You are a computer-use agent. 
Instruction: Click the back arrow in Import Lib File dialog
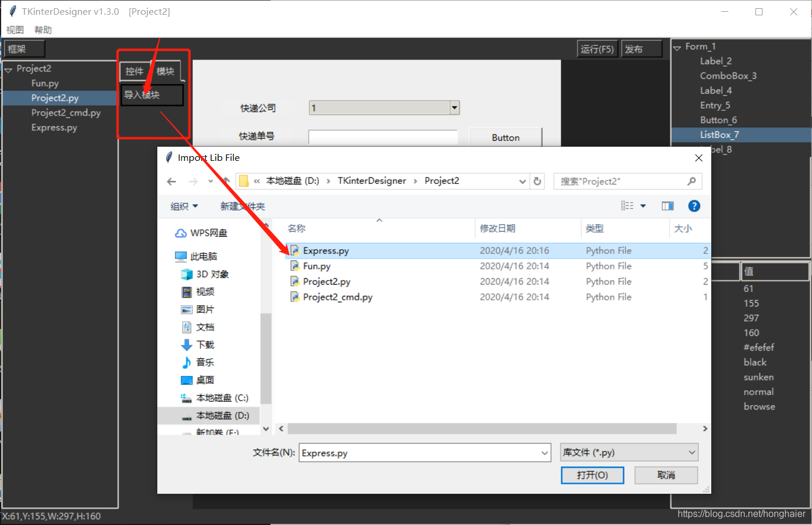pos(171,181)
